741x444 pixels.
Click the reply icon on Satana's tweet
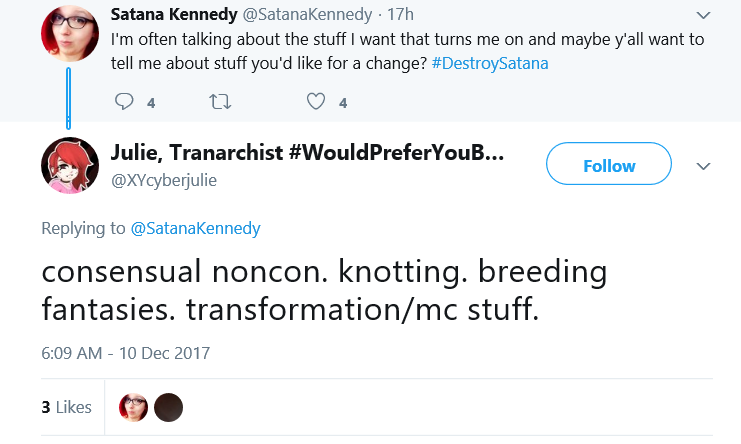click(124, 102)
